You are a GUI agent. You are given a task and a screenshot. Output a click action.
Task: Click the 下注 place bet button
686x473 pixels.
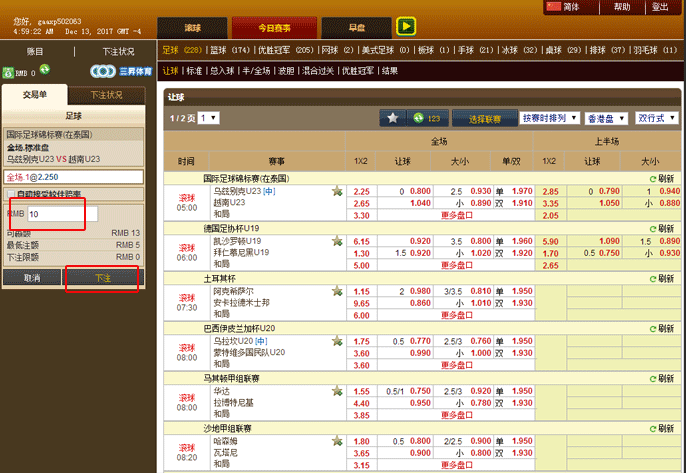tap(101, 277)
